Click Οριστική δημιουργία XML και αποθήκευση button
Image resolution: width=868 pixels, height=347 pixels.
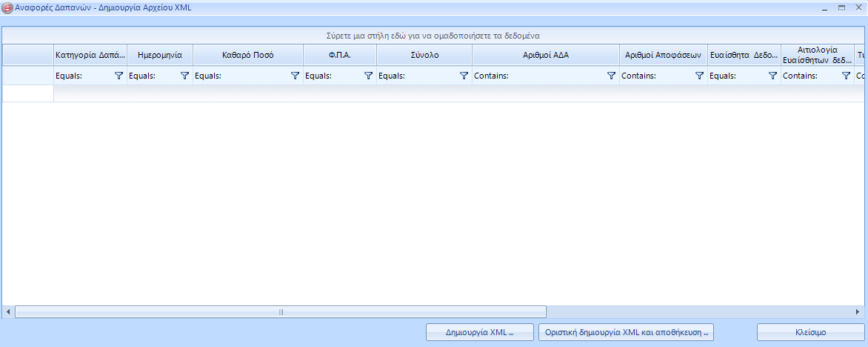tap(626, 332)
